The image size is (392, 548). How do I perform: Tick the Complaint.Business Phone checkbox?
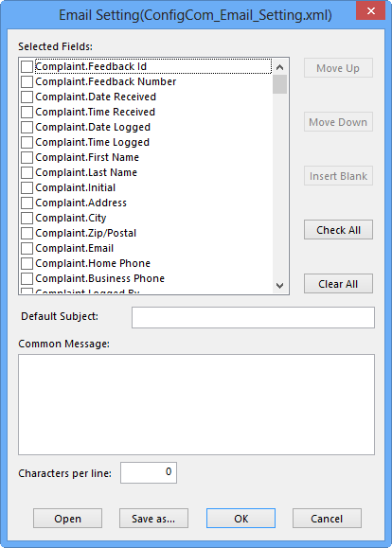(x=27, y=278)
